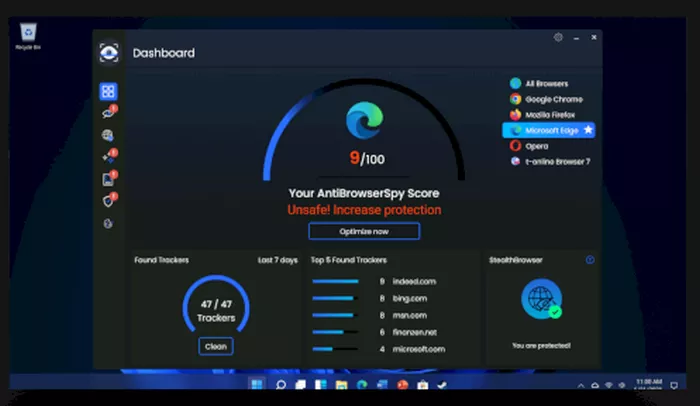Open the Dashboard grid icon in sidebar

pos(108,92)
